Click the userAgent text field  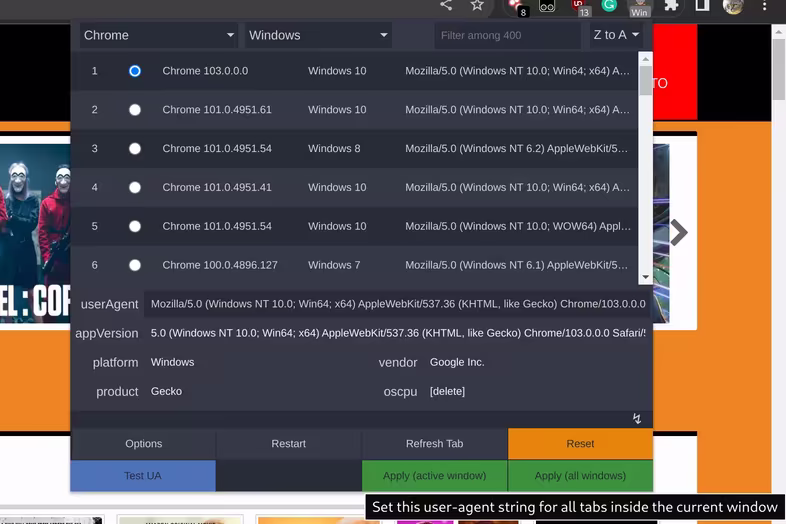397,304
